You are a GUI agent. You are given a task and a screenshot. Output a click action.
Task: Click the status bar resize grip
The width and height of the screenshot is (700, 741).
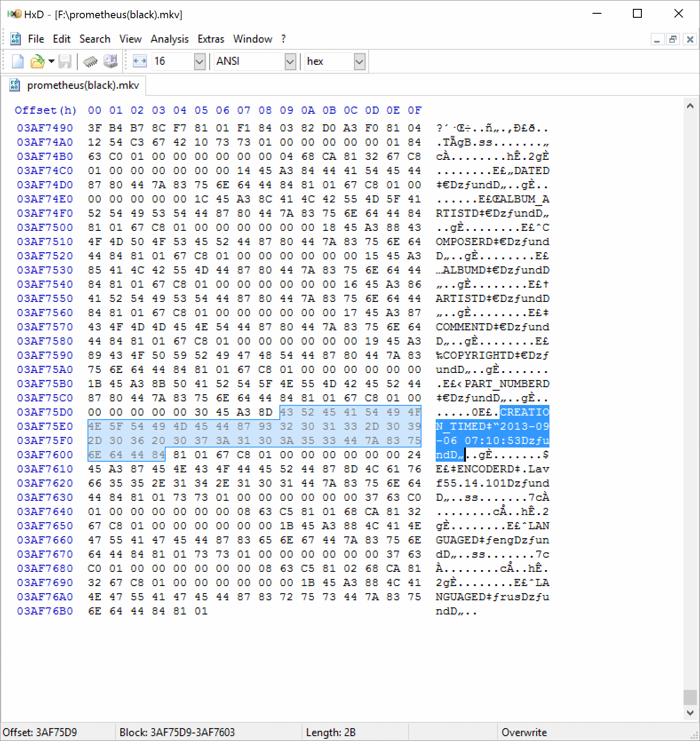pos(694,735)
